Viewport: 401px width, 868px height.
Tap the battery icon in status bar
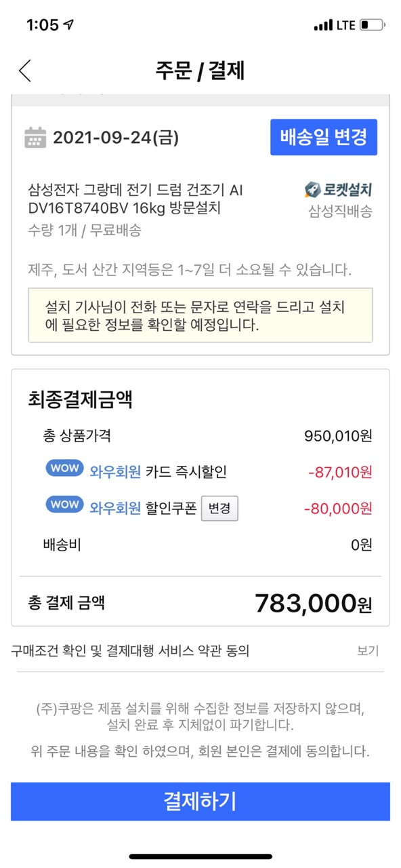coord(372,25)
